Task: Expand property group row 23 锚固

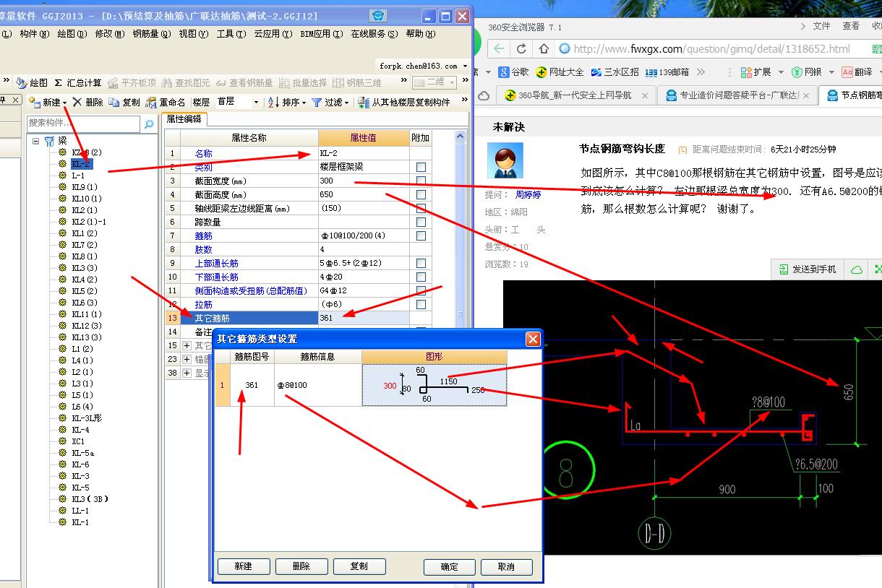Action: coord(187,359)
